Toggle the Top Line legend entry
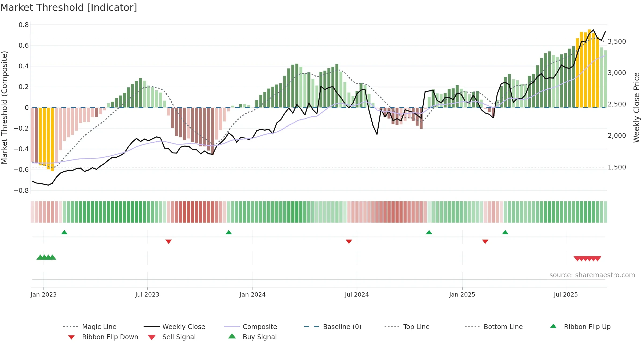 (x=407, y=327)
